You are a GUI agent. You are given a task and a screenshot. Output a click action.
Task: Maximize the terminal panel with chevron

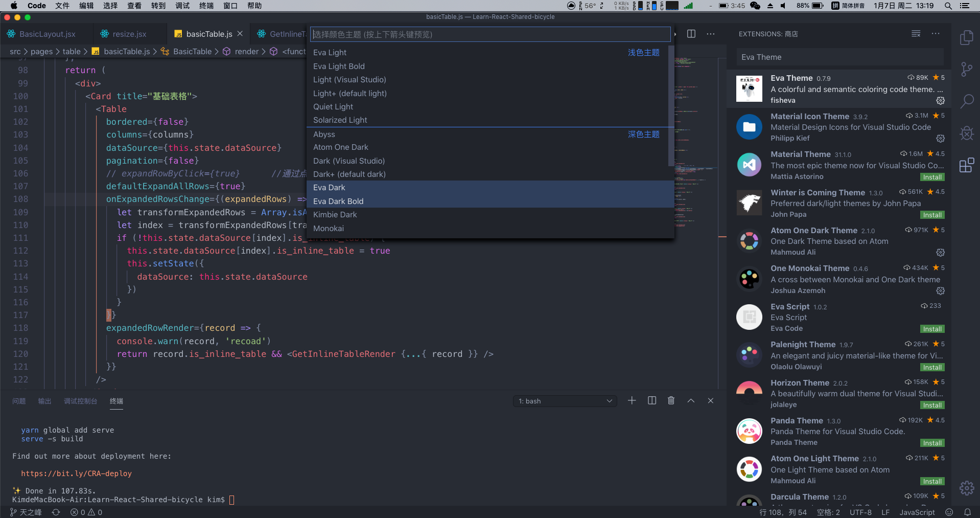pyautogui.click(x=691, y=400)
